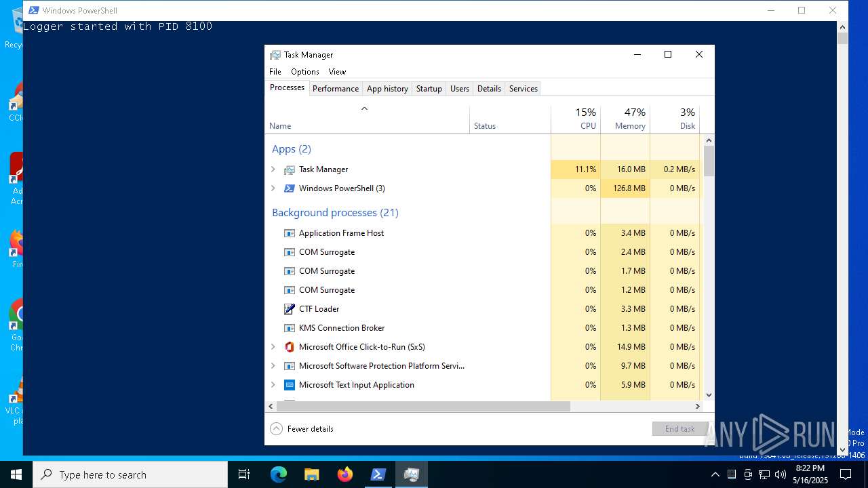Open the Options menu
The height and width of the screenshot is (488, 868).
pos(305,72)
